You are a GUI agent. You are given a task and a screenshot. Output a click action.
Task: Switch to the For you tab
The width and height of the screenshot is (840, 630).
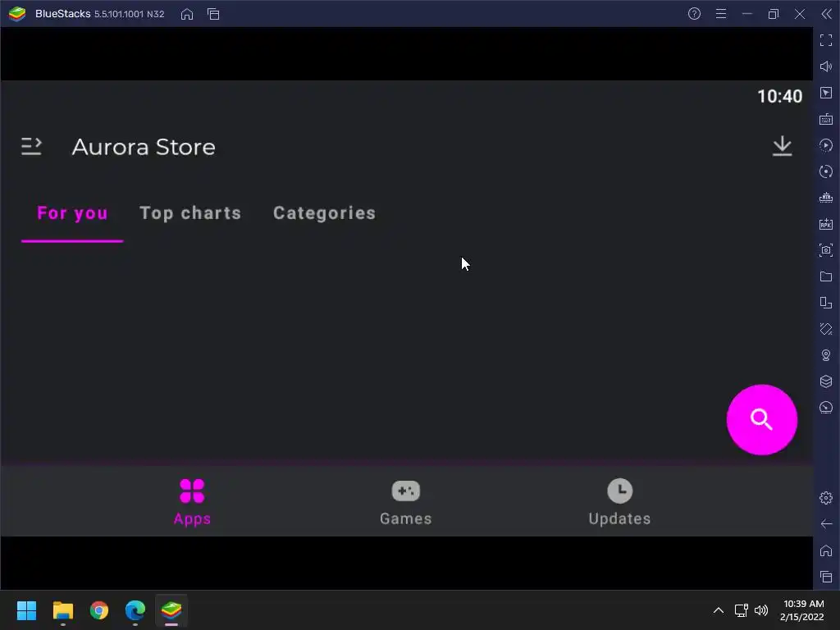pyautogui.click(x=72, y=213)
